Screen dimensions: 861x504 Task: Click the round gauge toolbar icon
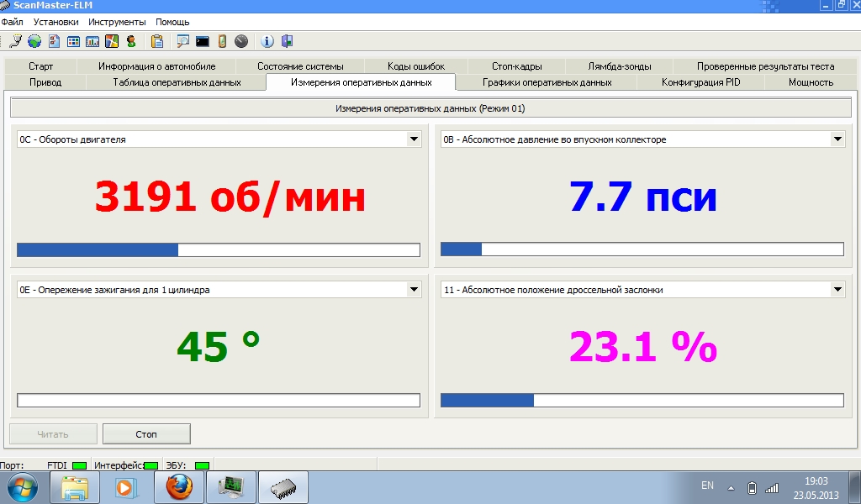point(241,41)
